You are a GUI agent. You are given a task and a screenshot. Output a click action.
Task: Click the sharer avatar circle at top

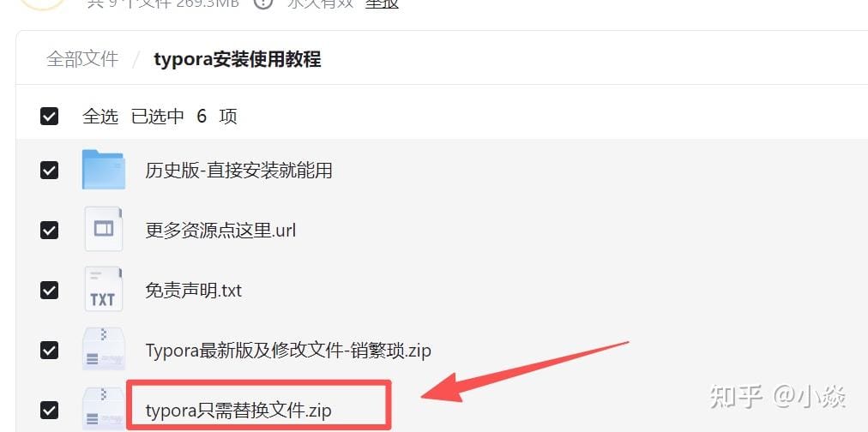click(x=41, y=3)
